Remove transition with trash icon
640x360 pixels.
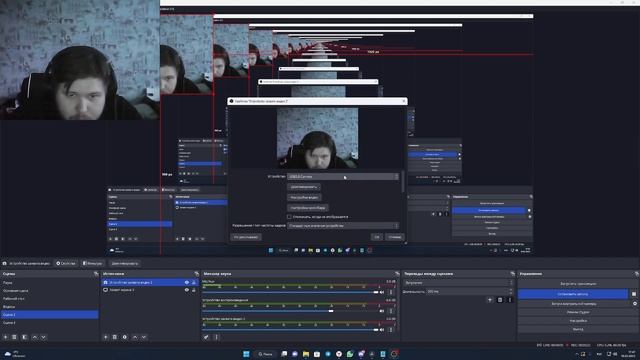click(x=500, y=300)
